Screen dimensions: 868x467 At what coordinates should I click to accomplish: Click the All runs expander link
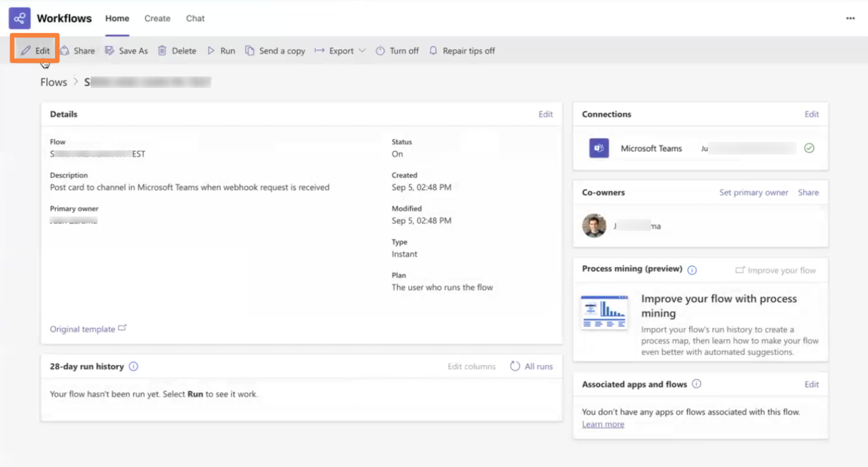point(538,366)
